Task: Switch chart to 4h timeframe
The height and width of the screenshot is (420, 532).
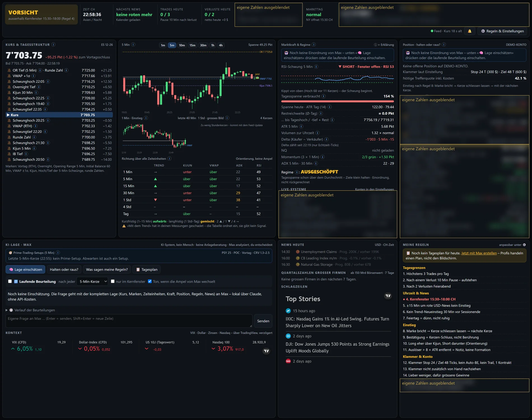Action: (221, 45)
